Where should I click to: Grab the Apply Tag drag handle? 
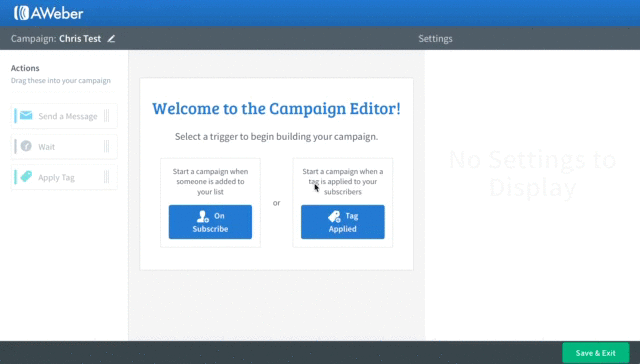[x=107, y=177]
